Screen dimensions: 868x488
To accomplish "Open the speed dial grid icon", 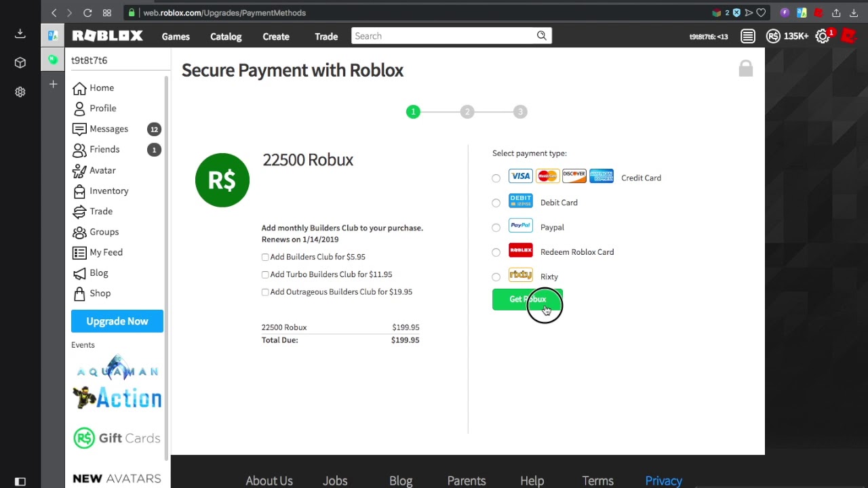I will (x=107, y=13).
